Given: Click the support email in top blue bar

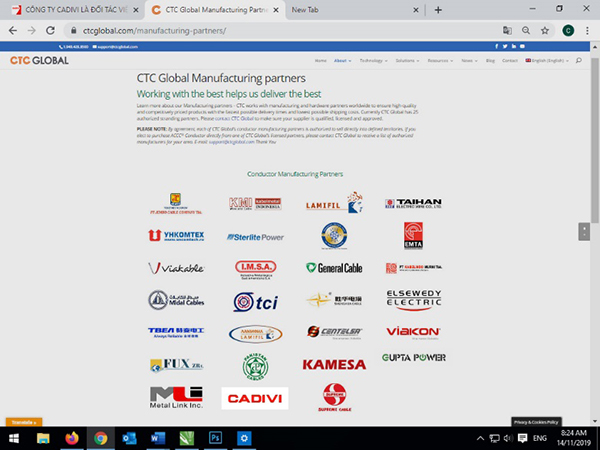Looking at the screenshot, I should [115, 47].
